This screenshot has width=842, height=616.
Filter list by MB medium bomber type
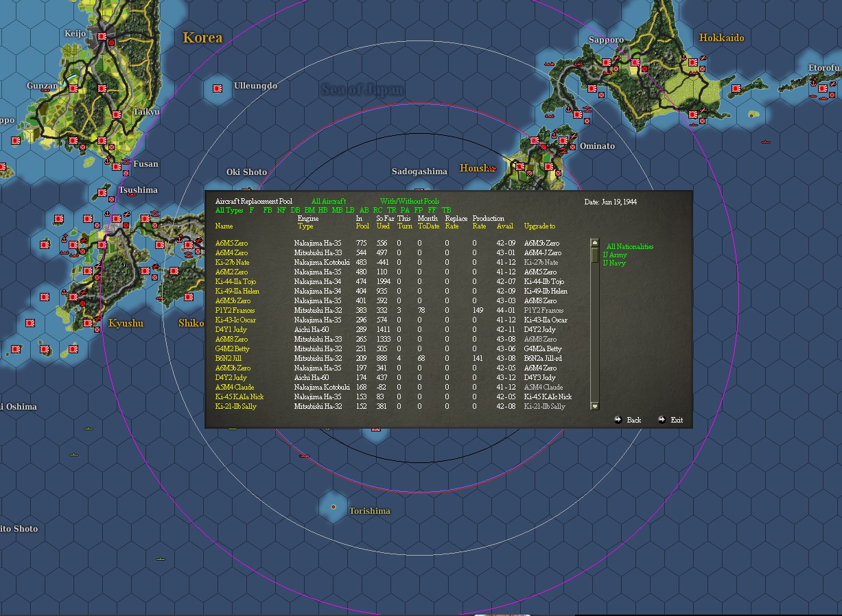click(x=337, y=210)
